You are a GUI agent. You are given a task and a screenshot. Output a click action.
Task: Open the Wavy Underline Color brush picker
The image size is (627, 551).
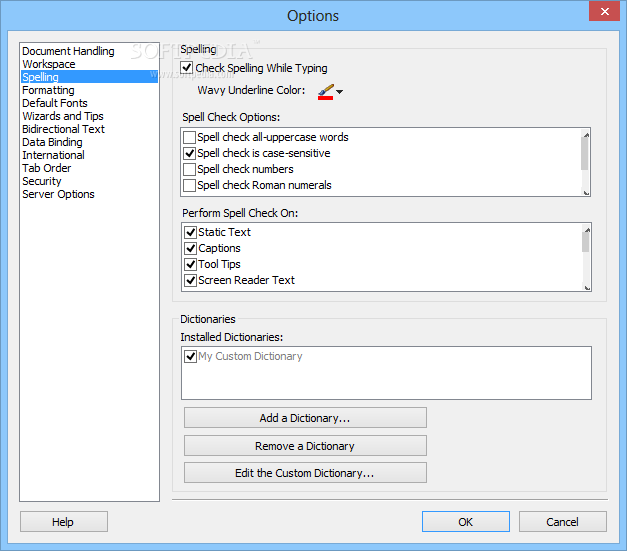tap(326, 92)
